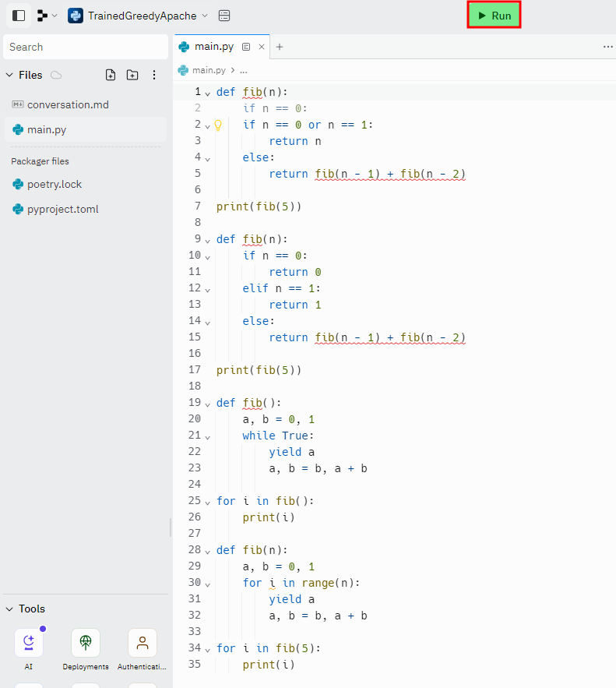616x688 pixels.
Task: Click 'while True:' statement
Action: tap(278, 436)
